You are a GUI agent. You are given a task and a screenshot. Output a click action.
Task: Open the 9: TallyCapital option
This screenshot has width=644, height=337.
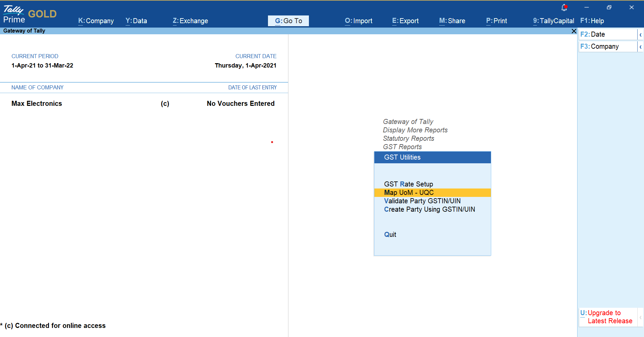pyautogui.click(x=553, y=21)
